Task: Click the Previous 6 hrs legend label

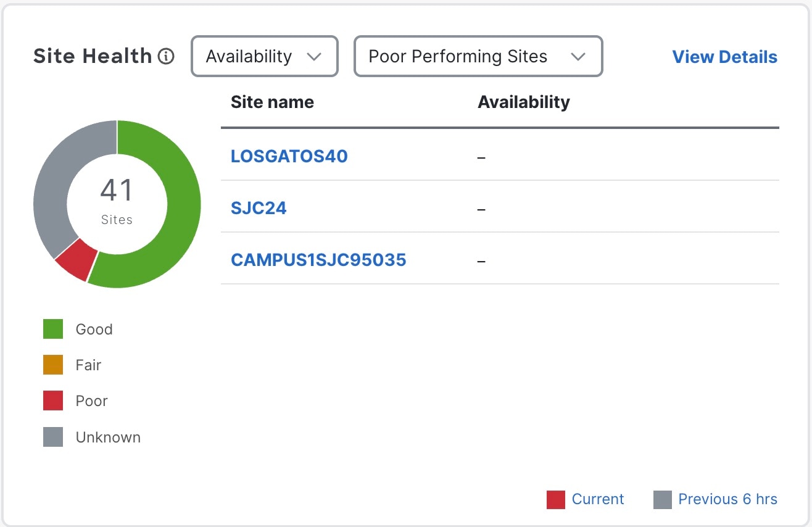Action: [x=727, y=499]
